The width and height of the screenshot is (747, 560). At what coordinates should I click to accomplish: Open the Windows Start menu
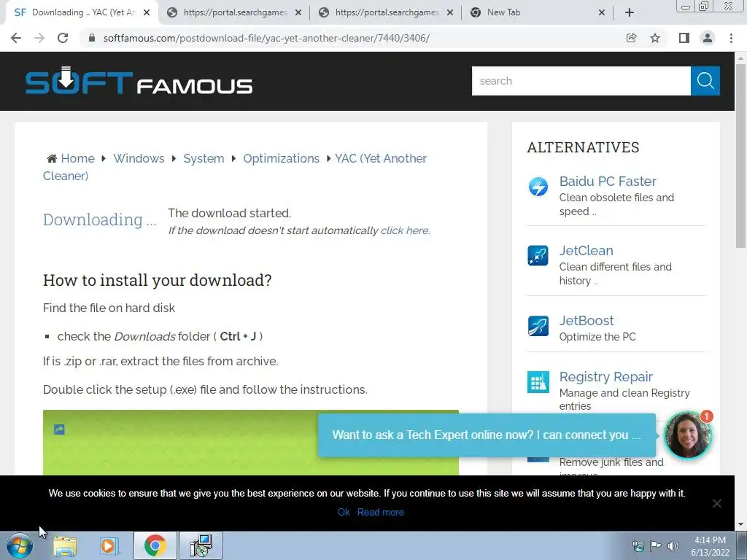(20, 545)
